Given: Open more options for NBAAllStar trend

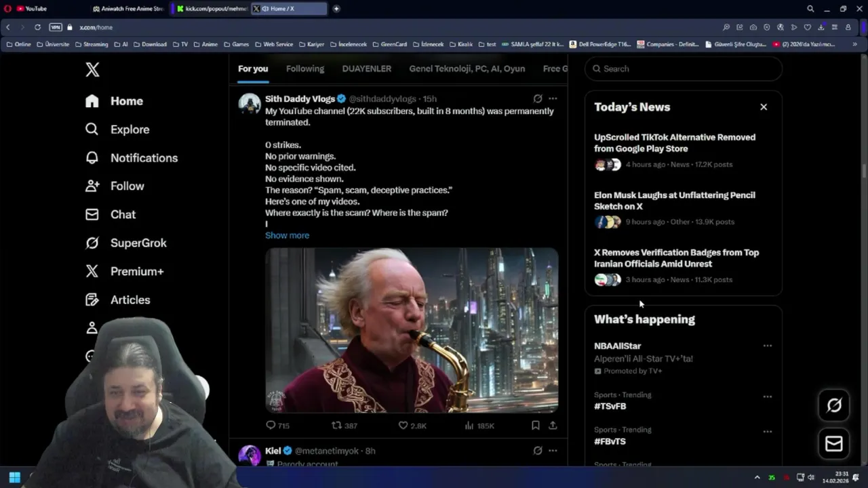Looking at the screenshot, I should click(x=767, y=346).
